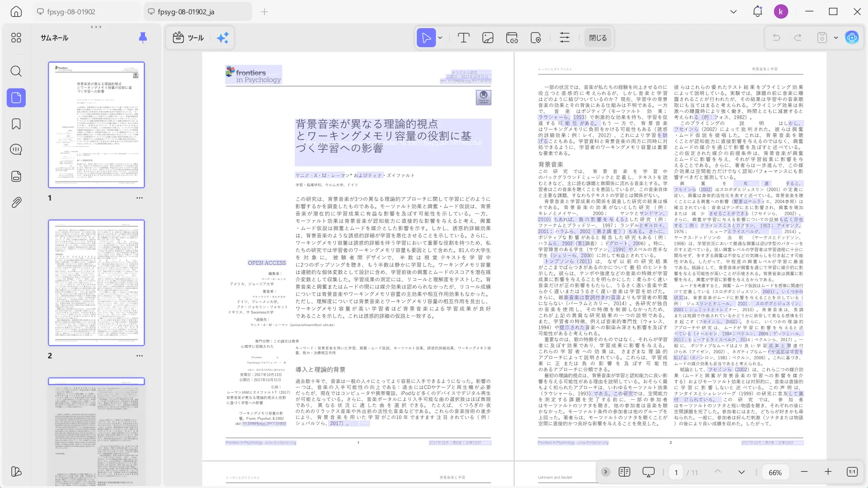Screen dimensions: 868x488
Task: Open the alignment settings tool
Action: pos(565,38)
